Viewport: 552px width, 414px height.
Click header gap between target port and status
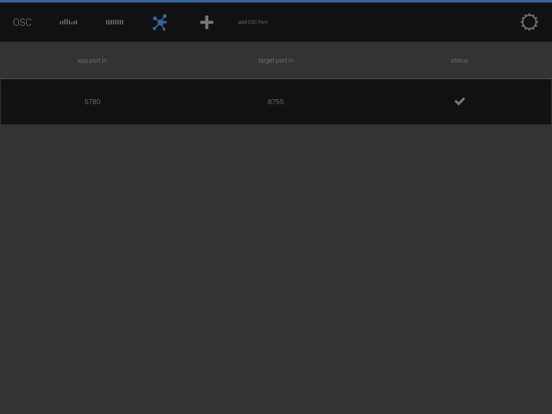click(x=372, y=61)
